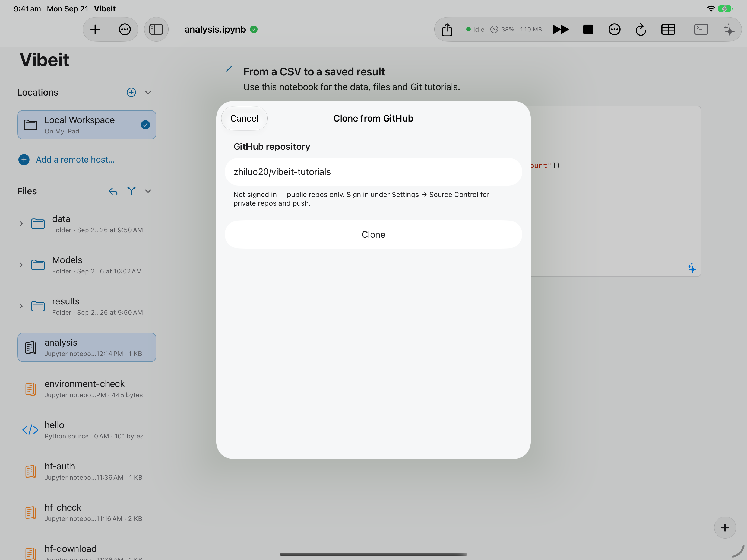Open AI assistant sparkle icon in toolbar
This screenshot has width=747, height=560.
click(729, 29)
